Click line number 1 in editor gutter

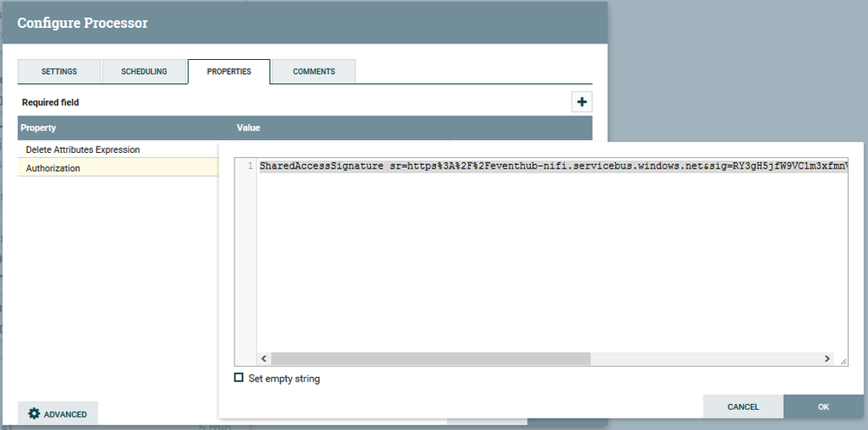click(x=251, y=166)
